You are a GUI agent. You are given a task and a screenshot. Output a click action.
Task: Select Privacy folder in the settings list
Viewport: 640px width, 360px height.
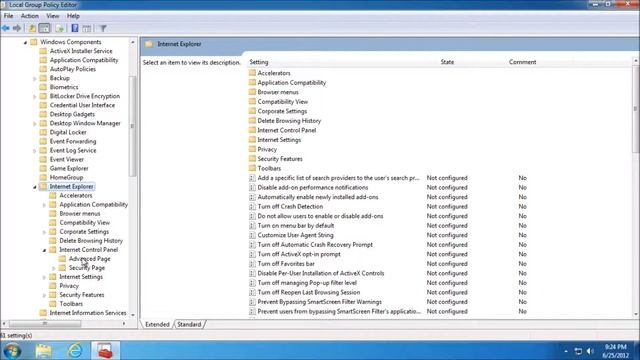pyautogui.click(x=267, y=149)
